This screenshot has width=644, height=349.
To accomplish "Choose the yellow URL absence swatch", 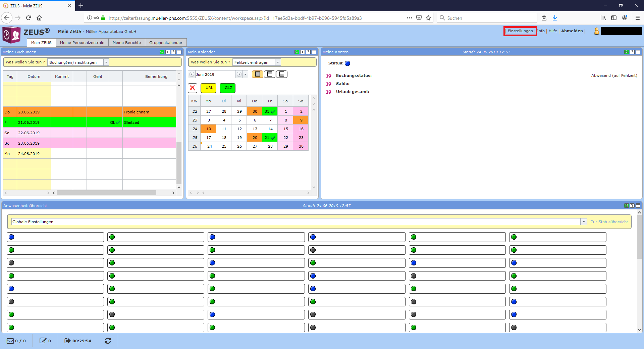I will click(x=209, y=88).
